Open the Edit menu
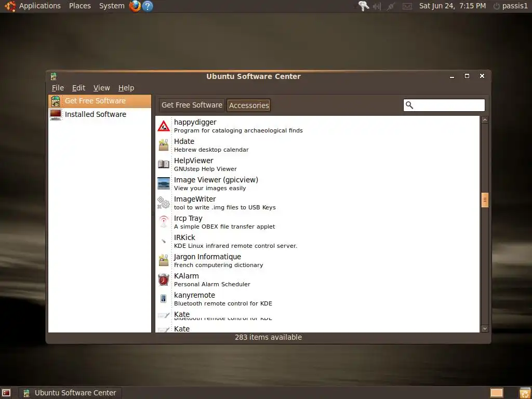532x399 pixels. (78, 88)
